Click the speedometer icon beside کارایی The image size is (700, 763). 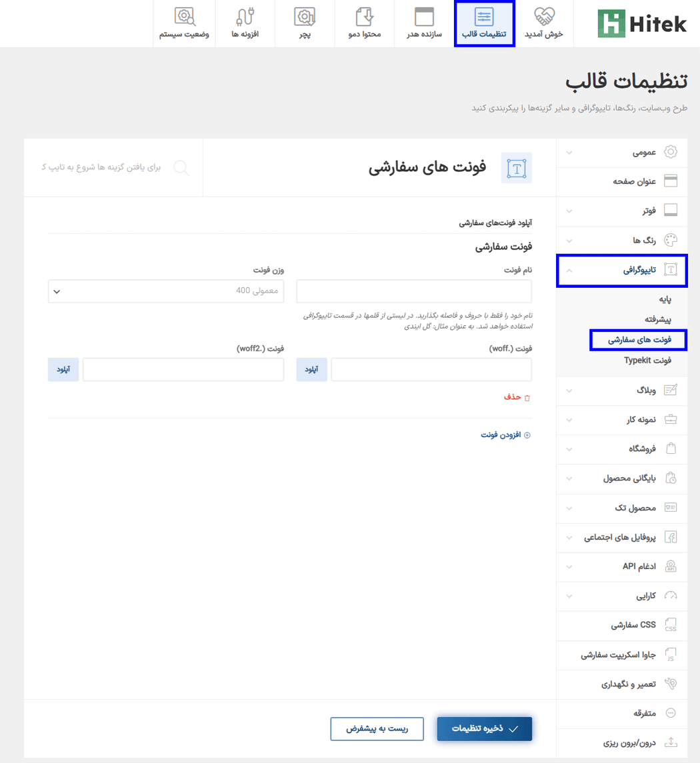click(x=671, y=595)
